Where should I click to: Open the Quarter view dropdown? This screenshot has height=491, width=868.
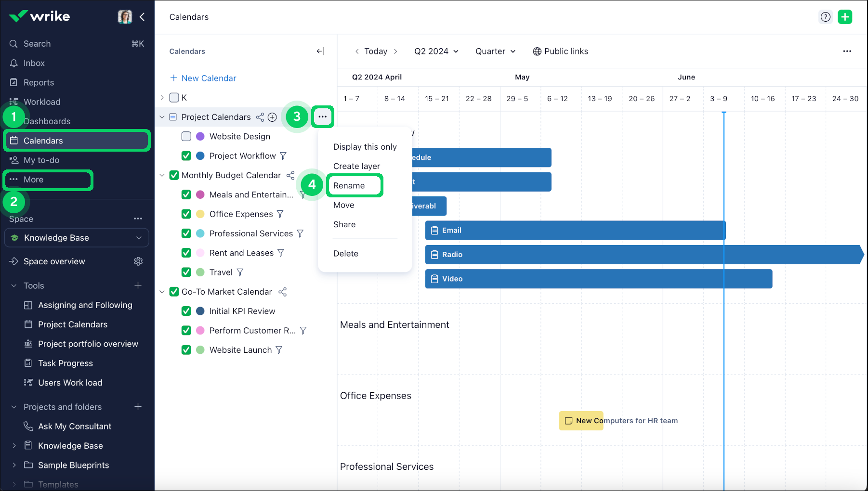pos(495,51)
